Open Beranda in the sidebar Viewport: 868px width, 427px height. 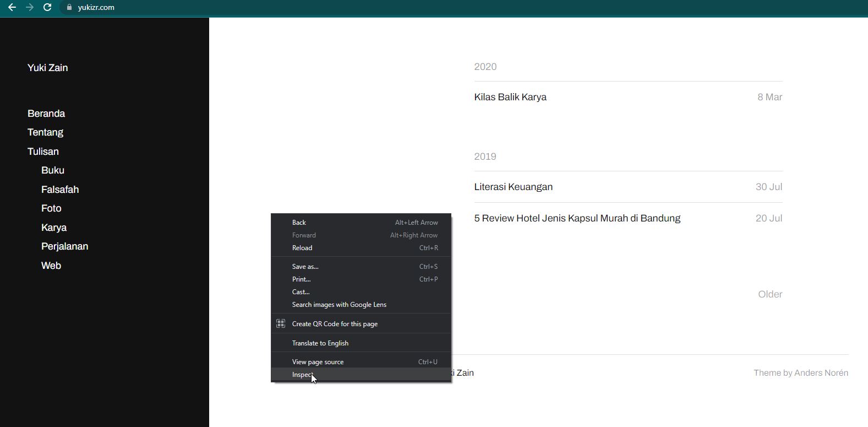46,113
